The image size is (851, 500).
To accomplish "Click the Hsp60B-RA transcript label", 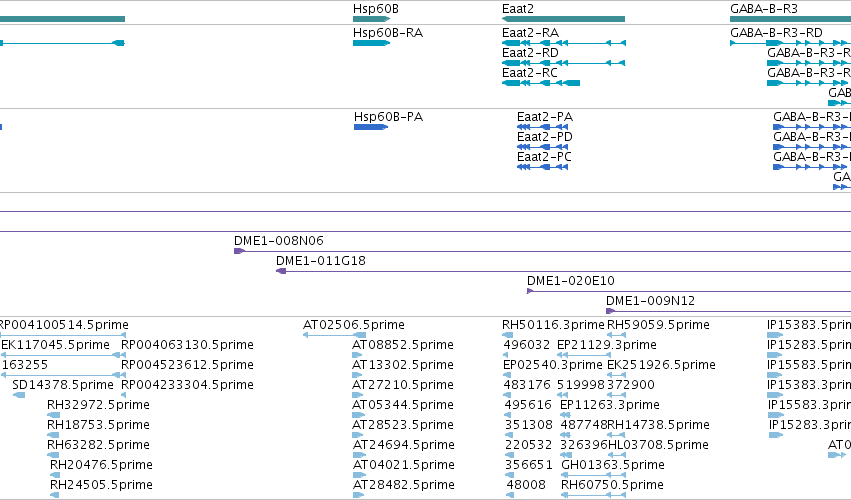I will [x=388, y=33].
